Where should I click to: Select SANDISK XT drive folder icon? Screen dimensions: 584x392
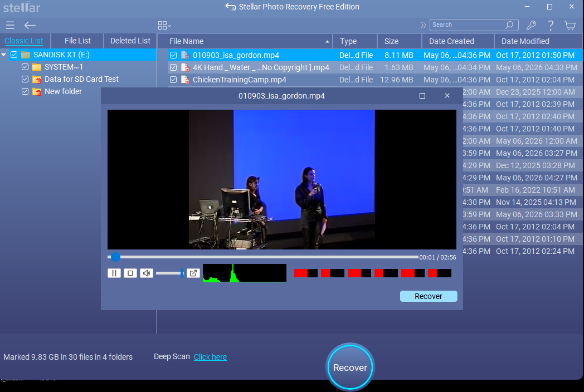point(25,55)
